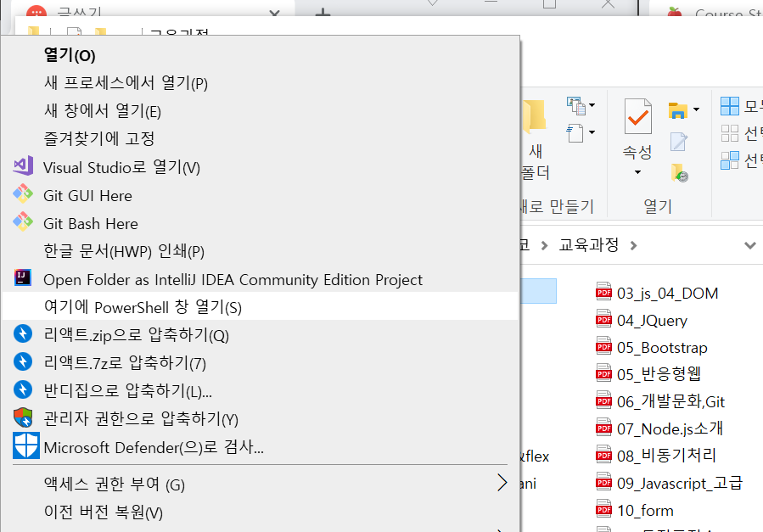Click the PDF icon of 05_Bootstrap
763x532 pixels.
(x=604, y=346)
